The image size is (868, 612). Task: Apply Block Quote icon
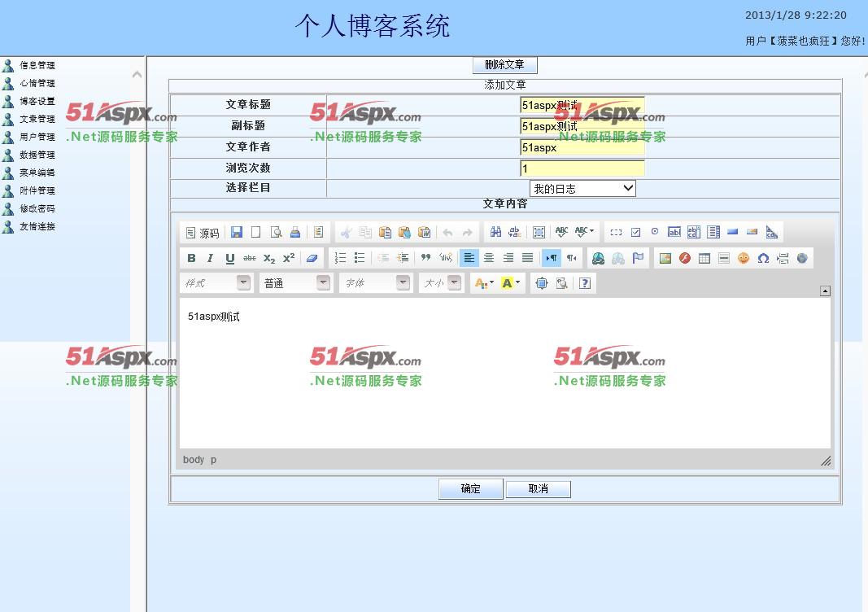click(x=425, y=258)
